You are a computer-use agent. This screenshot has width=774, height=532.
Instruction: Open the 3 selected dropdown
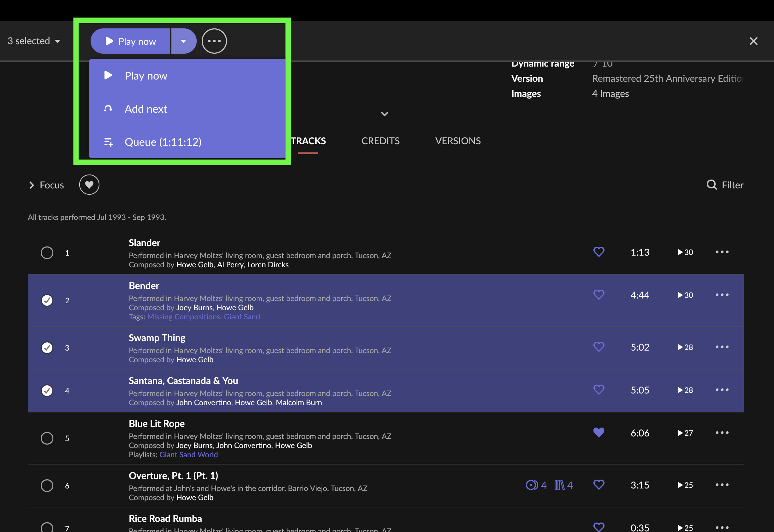[34, 41]
